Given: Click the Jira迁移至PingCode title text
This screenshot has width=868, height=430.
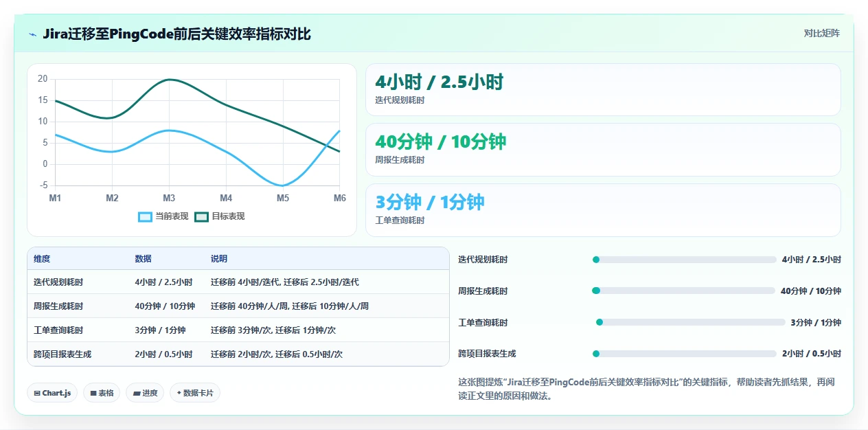Looking at the screenshot, I should (x=176, y=34).
